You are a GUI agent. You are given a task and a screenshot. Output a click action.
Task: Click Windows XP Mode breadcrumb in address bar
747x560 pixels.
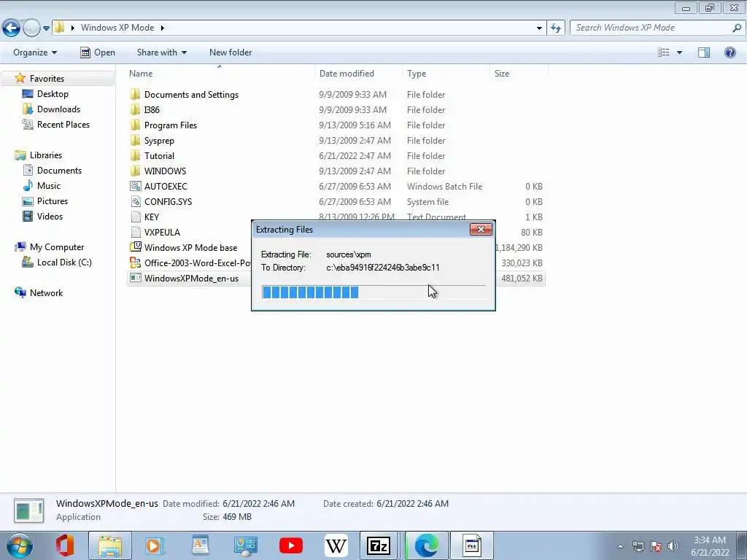click(x=117, y=28)
